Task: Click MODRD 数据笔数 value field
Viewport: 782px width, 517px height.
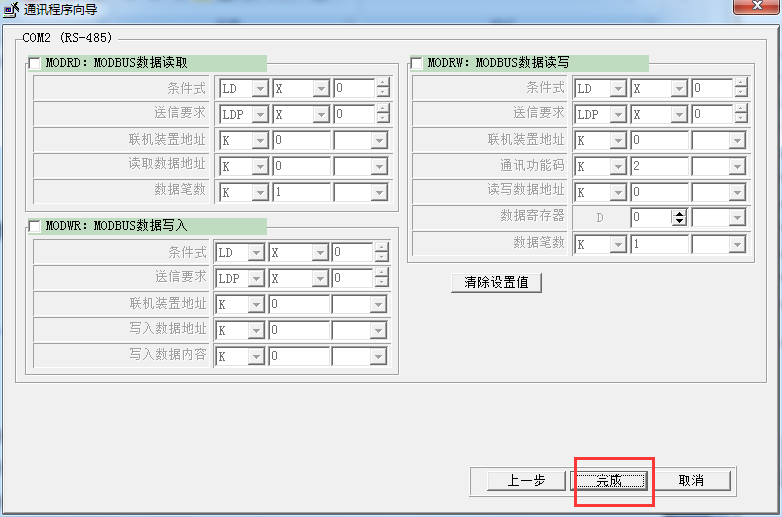Action: click(x=300, y=192)
